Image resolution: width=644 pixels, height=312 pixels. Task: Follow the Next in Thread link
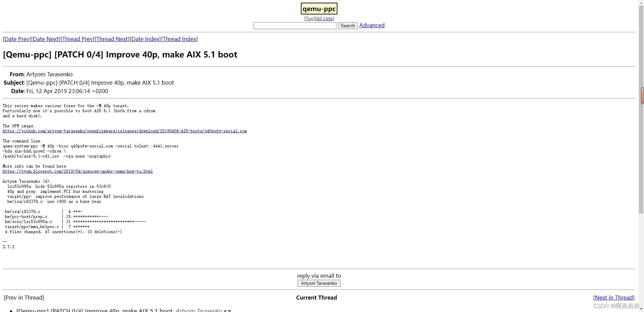pos(614,298)
